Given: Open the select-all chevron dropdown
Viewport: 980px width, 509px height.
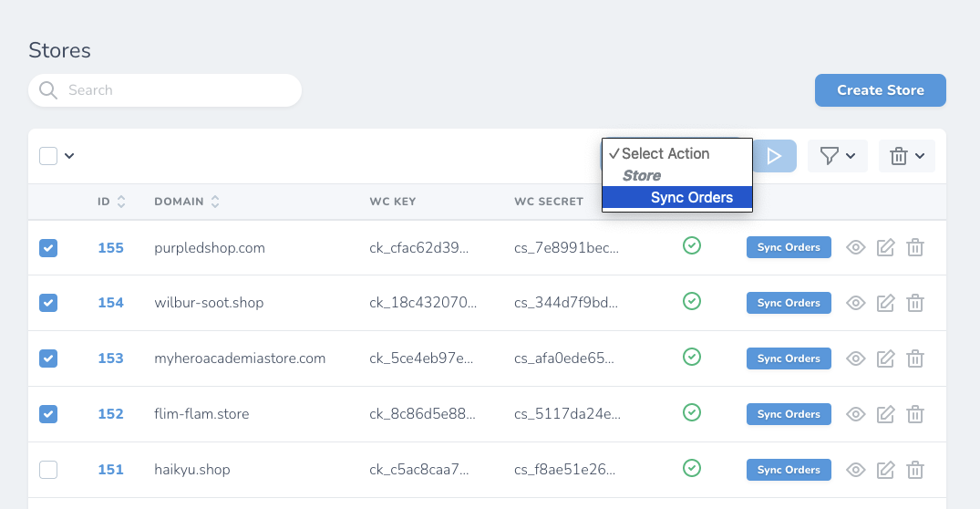Looking at the screenshot, I should [69, 156].
